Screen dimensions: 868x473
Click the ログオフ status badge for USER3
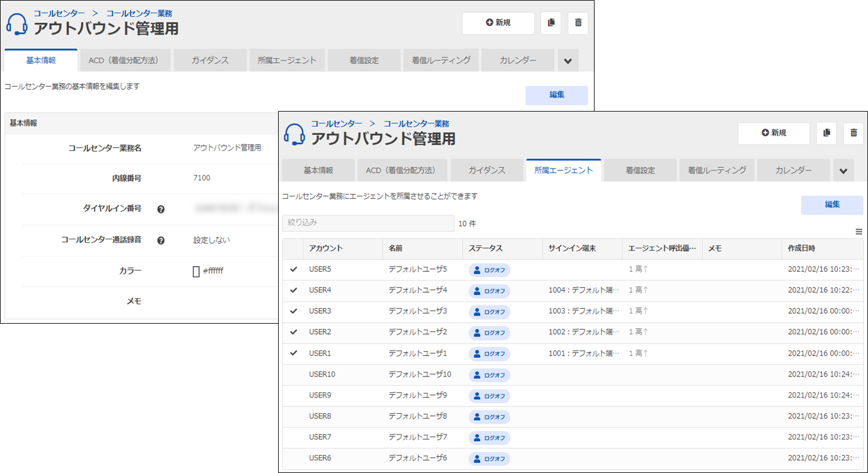coord(489,312)
